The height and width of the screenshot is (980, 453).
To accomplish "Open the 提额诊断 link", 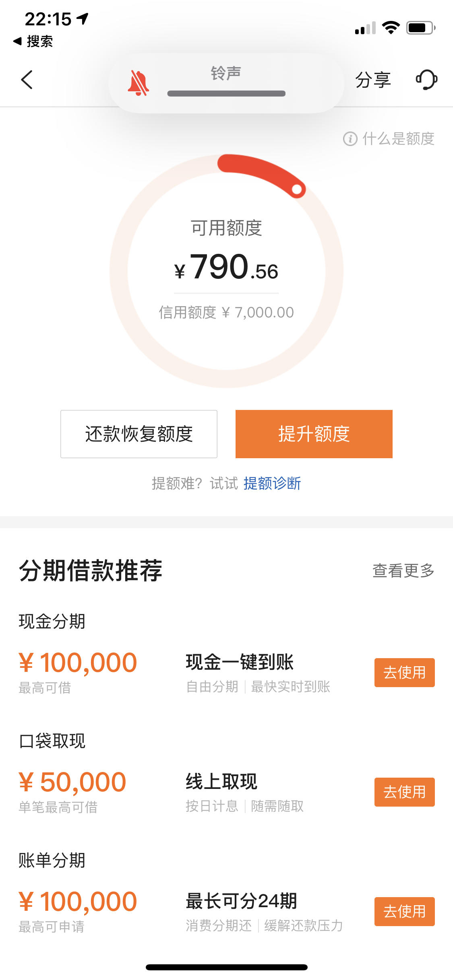I will [x=272, y=483].
